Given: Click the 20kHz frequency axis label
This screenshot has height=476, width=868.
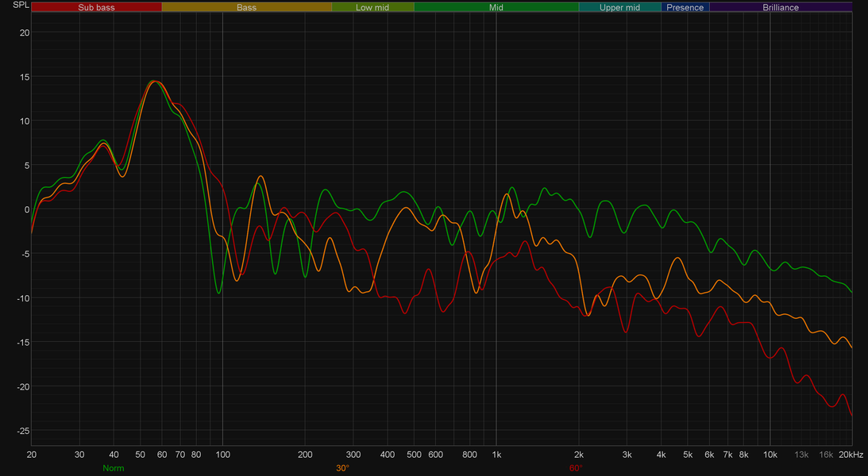Looking at the screenshot, I should click(851, 455).
